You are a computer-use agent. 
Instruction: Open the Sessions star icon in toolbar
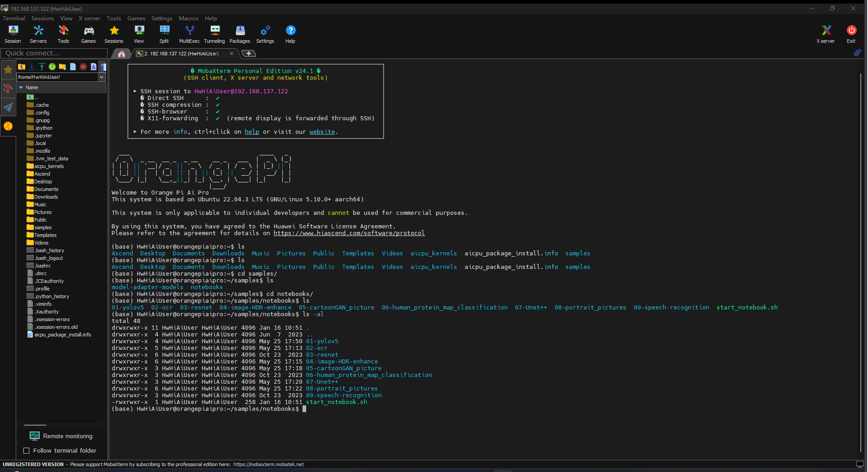click(x=114, y=34)
